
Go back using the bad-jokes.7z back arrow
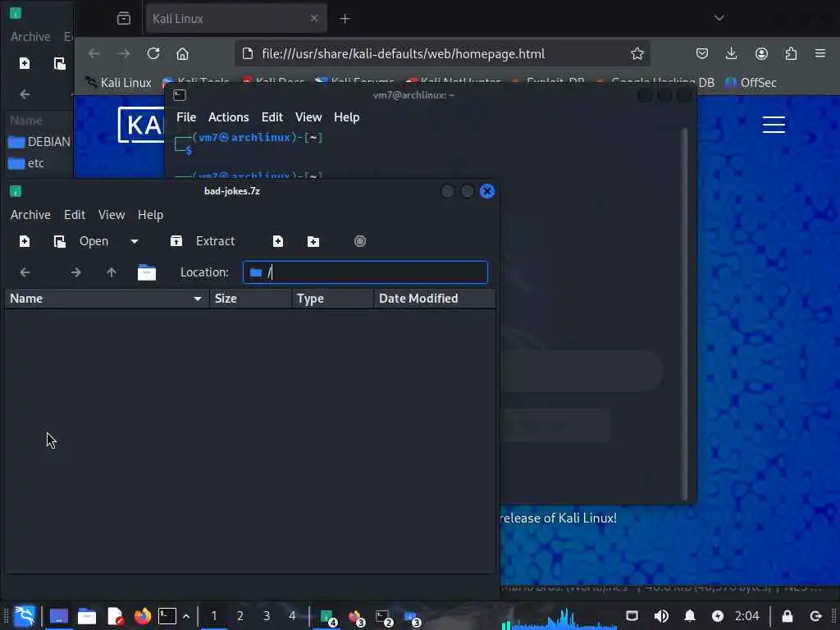(x=25, y=272)
